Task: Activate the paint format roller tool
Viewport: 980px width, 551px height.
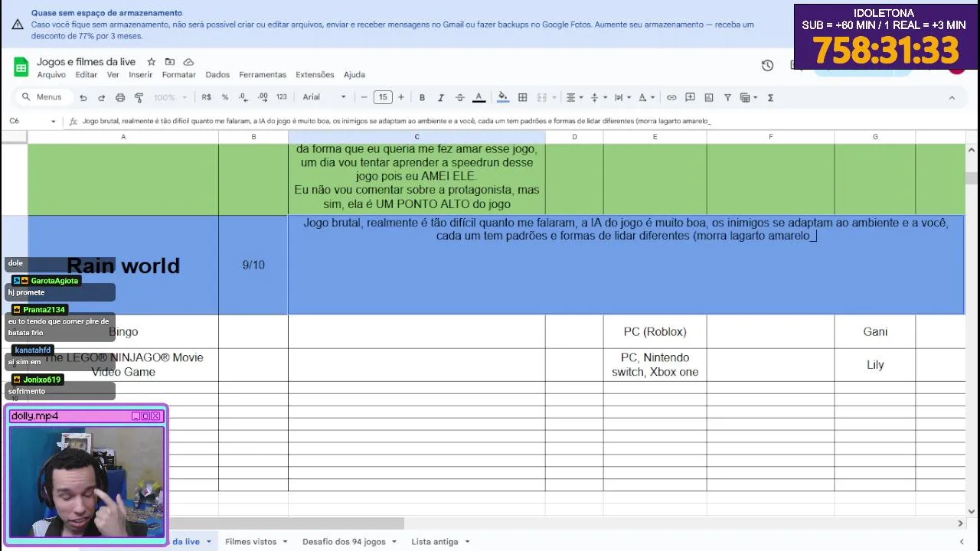Action: coord(139,97)
